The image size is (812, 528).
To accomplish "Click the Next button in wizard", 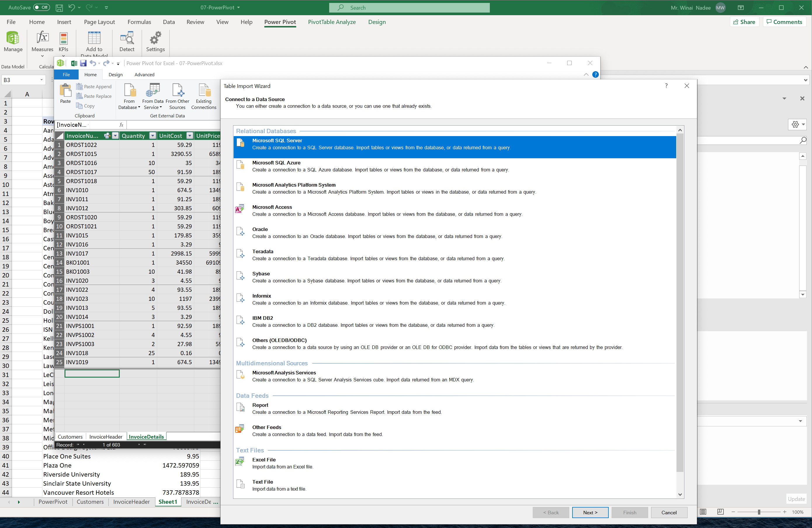I will pos(590,512).
